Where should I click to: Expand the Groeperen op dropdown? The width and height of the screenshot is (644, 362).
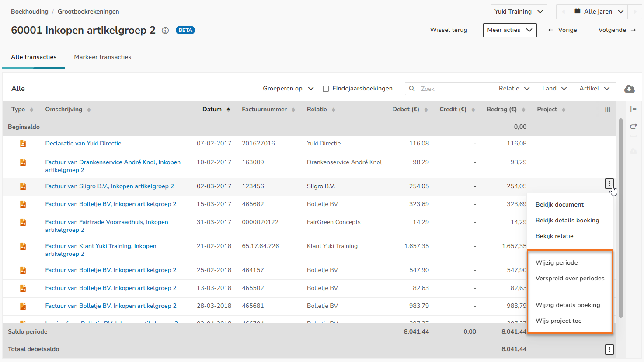click(288, 89)
